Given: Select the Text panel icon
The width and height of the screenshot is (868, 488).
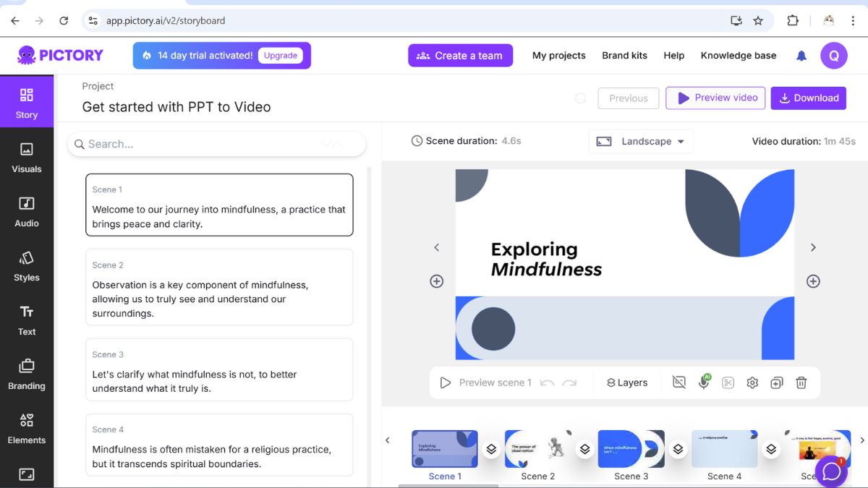Looking at the screenshot, I should click(x=27, y=321).
